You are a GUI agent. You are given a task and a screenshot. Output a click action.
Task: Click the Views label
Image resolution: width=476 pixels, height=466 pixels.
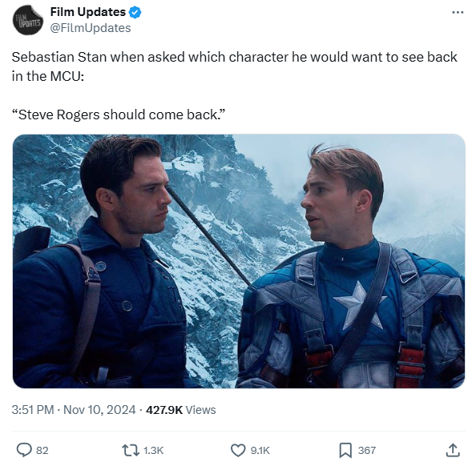pos(200,410)
